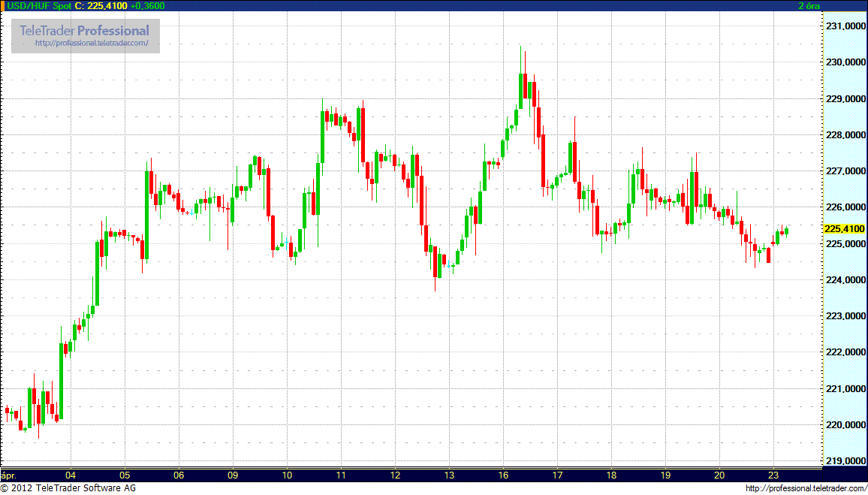Click the yellow 225,4100 current price marker

(x=843, y=229)
